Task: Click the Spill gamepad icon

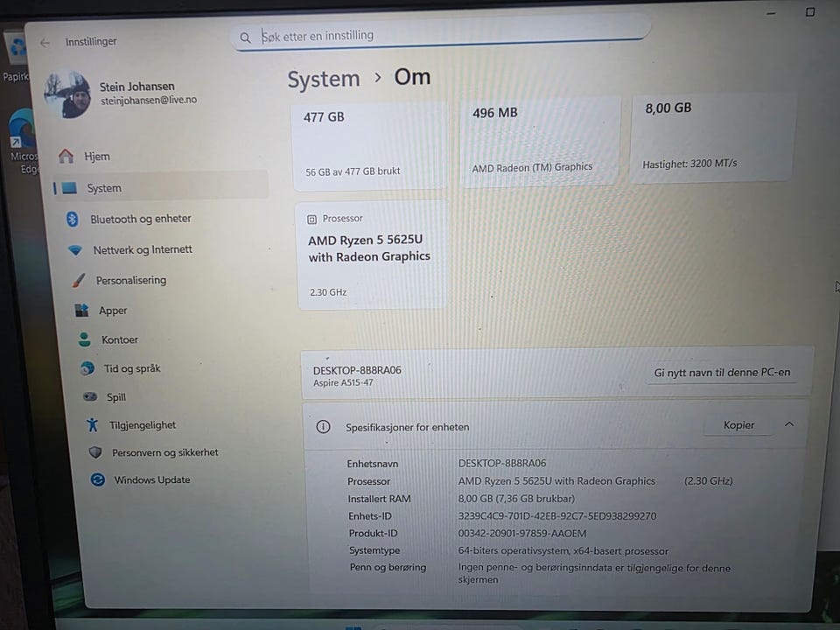Action: click(90, 397)
